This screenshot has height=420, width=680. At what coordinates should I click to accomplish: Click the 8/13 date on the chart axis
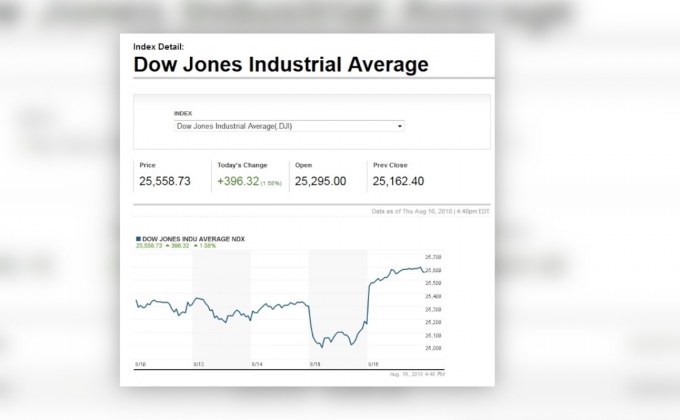198,363
